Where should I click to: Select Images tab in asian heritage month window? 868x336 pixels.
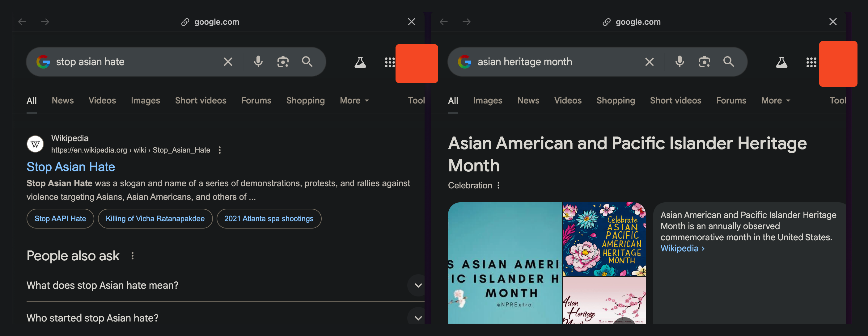(488, 101)
